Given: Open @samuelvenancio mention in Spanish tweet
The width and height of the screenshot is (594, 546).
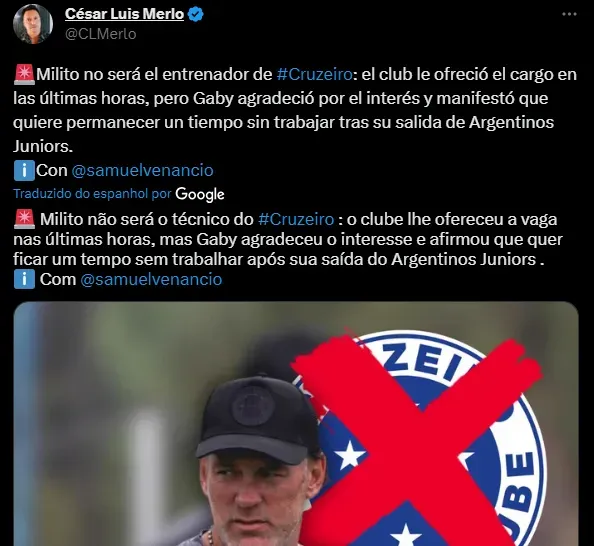Looking at the screenshot, I should 142,171.
